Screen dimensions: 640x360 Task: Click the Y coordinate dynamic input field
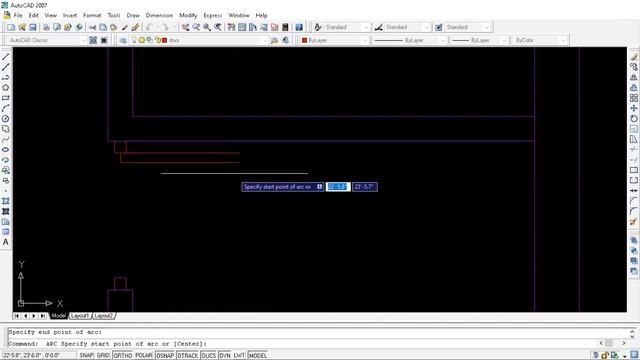coord(365,187)
